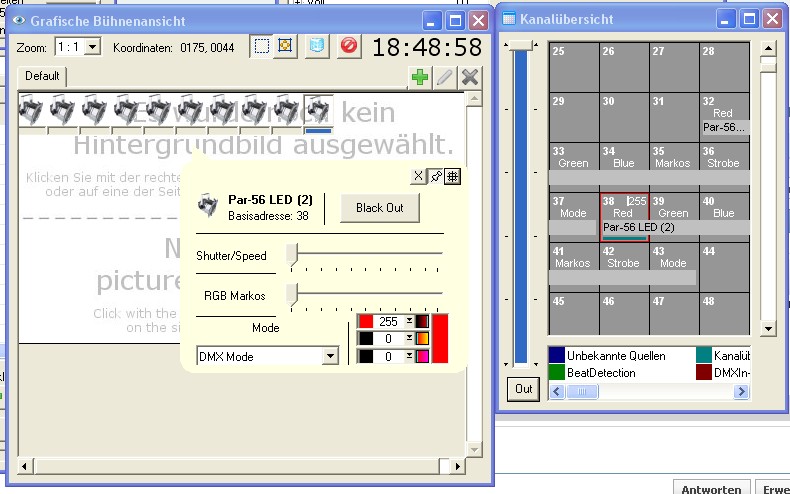The height and width of the screenshot is (494, 790).
Task: Click the eye icon in Grafische Bühnenansicht title
Action: 19,21
